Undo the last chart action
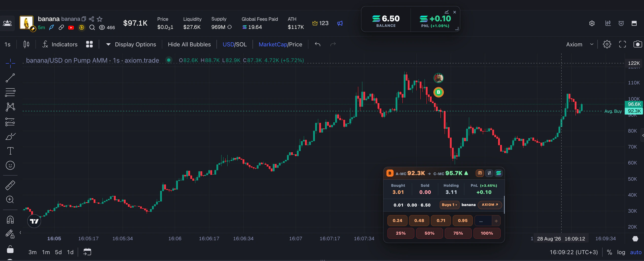 coord(318,44)
